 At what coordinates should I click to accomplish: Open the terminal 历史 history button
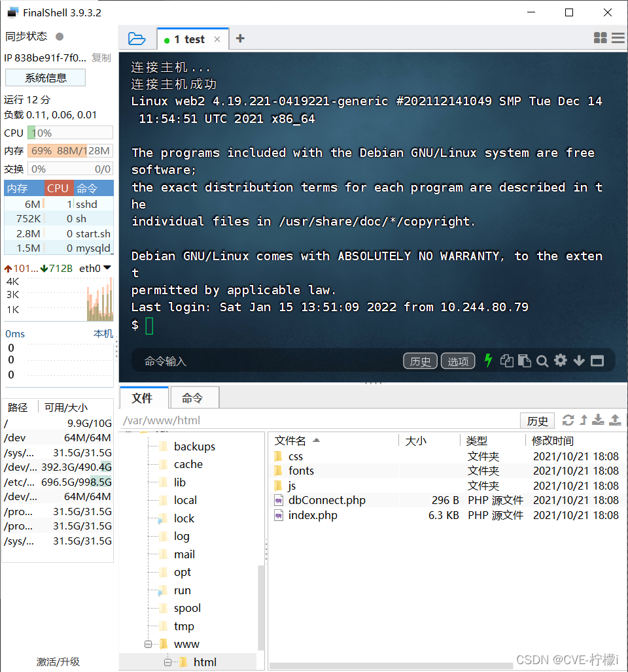point(420,361)
